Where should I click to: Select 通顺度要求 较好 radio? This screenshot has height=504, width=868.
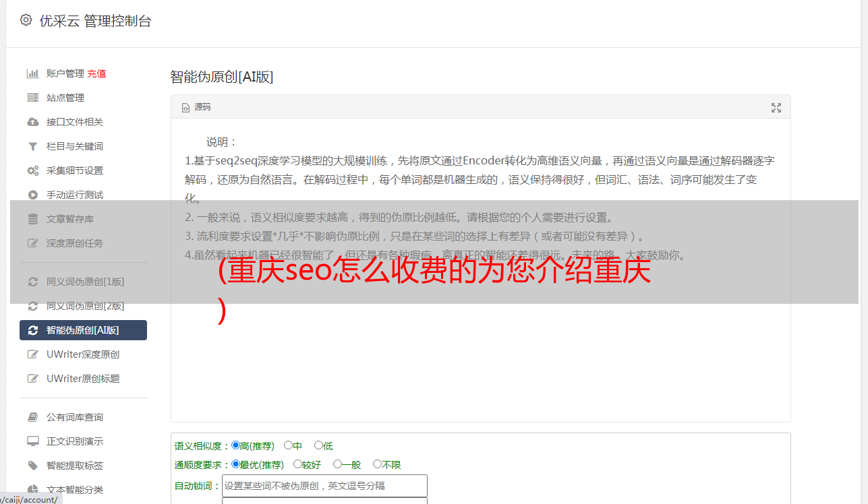(297, 464)
